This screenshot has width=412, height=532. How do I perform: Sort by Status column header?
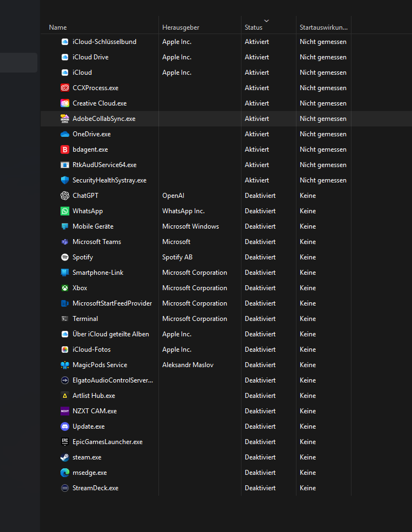tap(254, 27)
